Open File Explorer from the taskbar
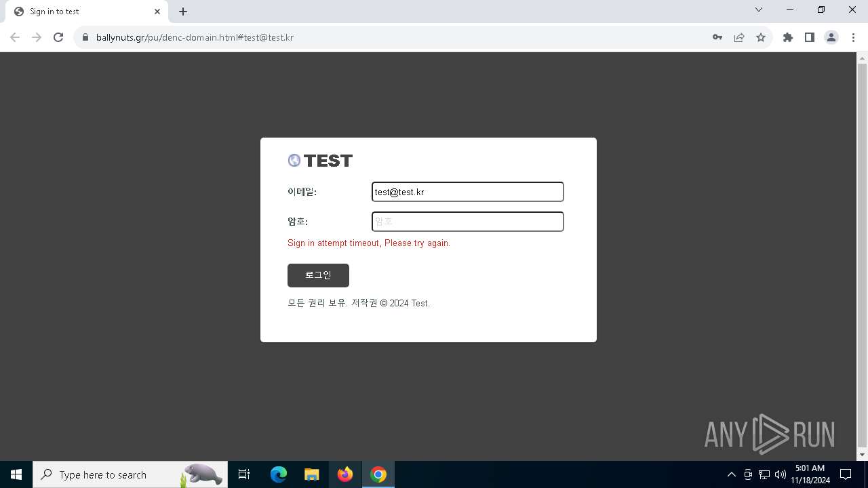868x488 pixels. [x=311, y=474]
